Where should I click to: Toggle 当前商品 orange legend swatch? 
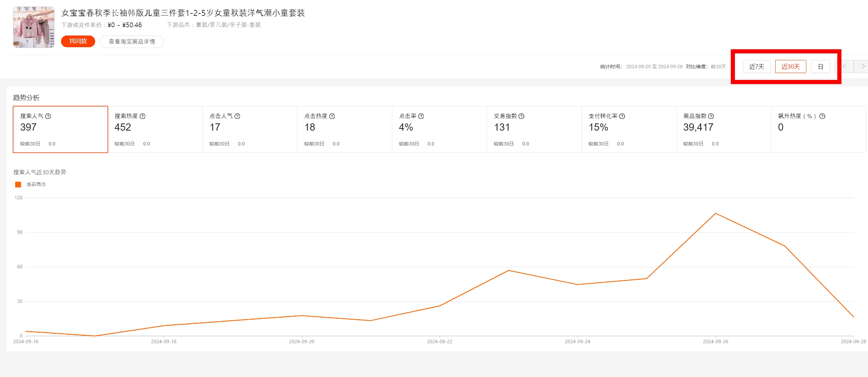pos(18,185)
